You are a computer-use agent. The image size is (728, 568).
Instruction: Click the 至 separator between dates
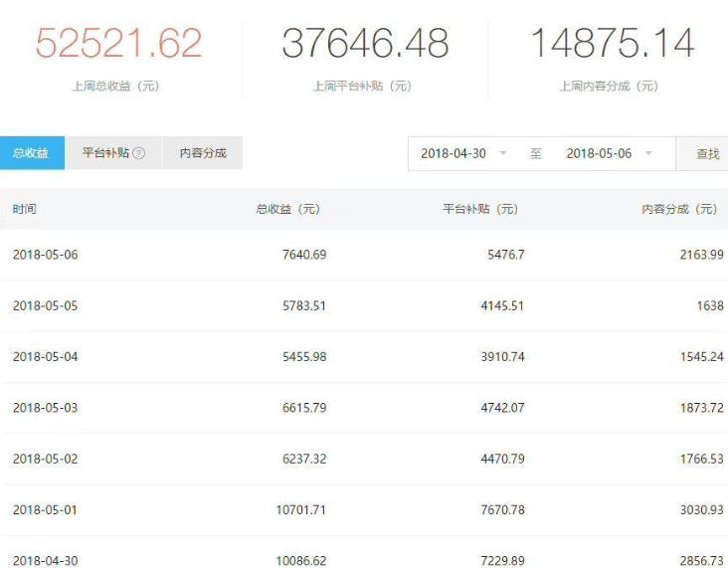point(535,153)
